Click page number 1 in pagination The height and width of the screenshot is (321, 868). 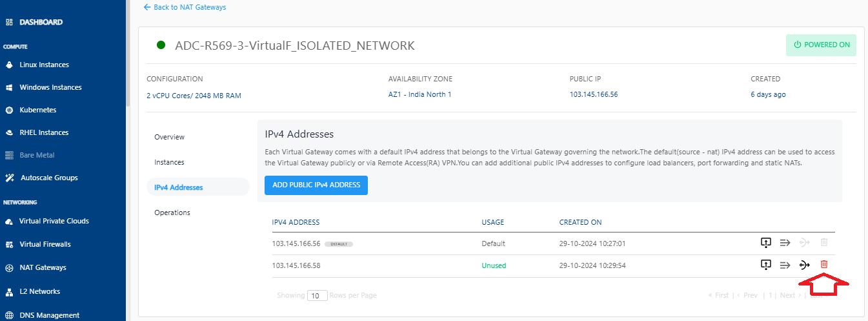pos(770,295)
